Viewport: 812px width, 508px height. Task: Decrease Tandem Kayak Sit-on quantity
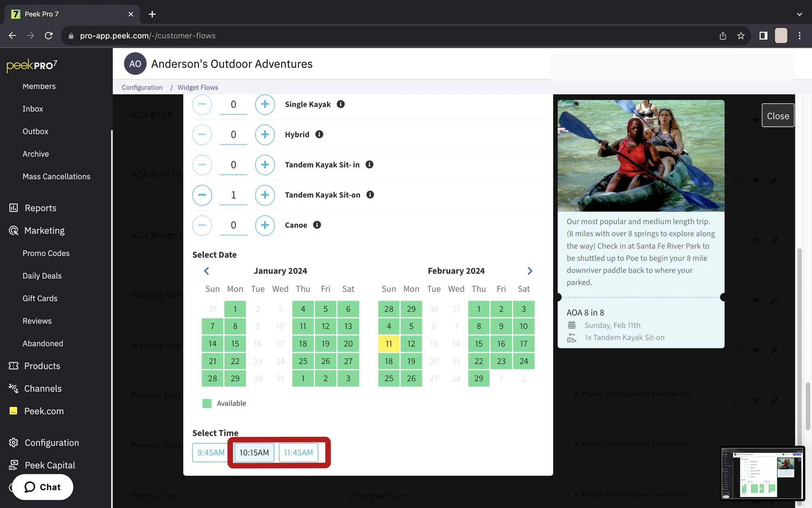coord(202,195)
